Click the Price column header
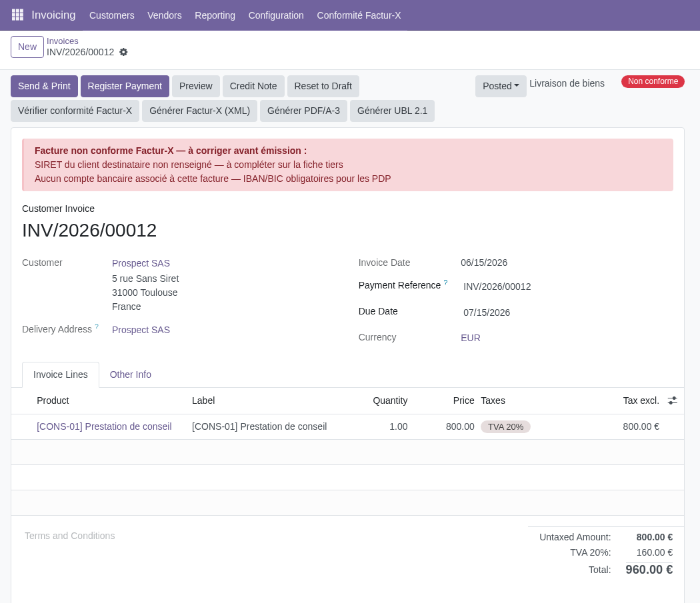The height and width of the screenshot is (603, 700). (463, 401)
